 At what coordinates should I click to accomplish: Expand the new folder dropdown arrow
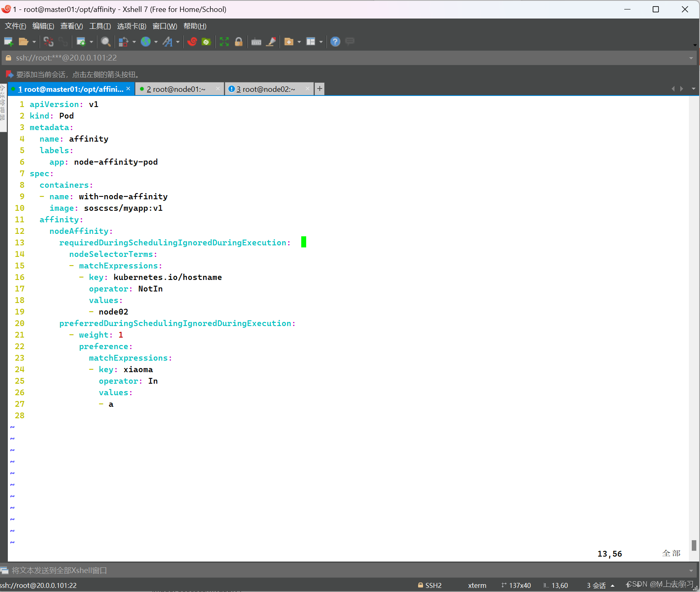coord(299,42)
